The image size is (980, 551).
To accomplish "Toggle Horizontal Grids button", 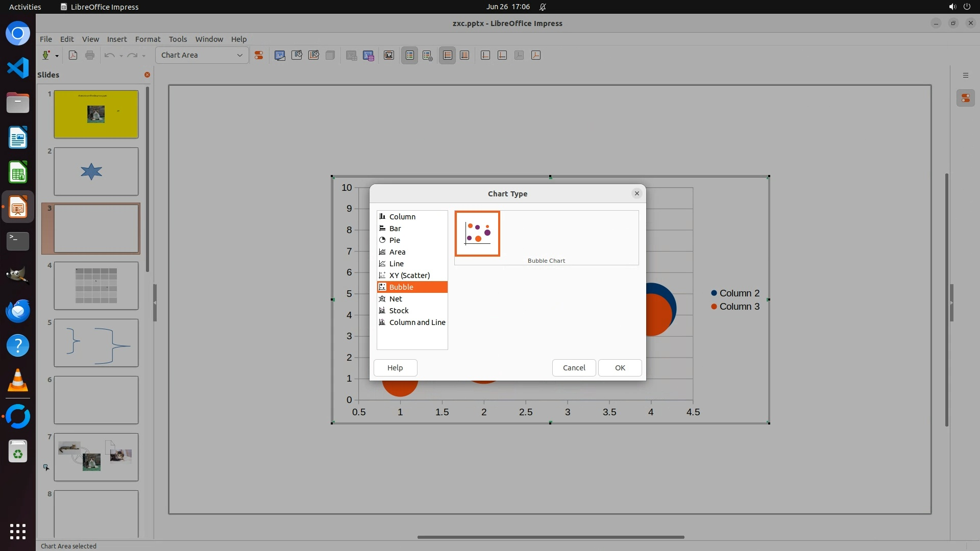I will pyautogui.click(x=448, y=55).
